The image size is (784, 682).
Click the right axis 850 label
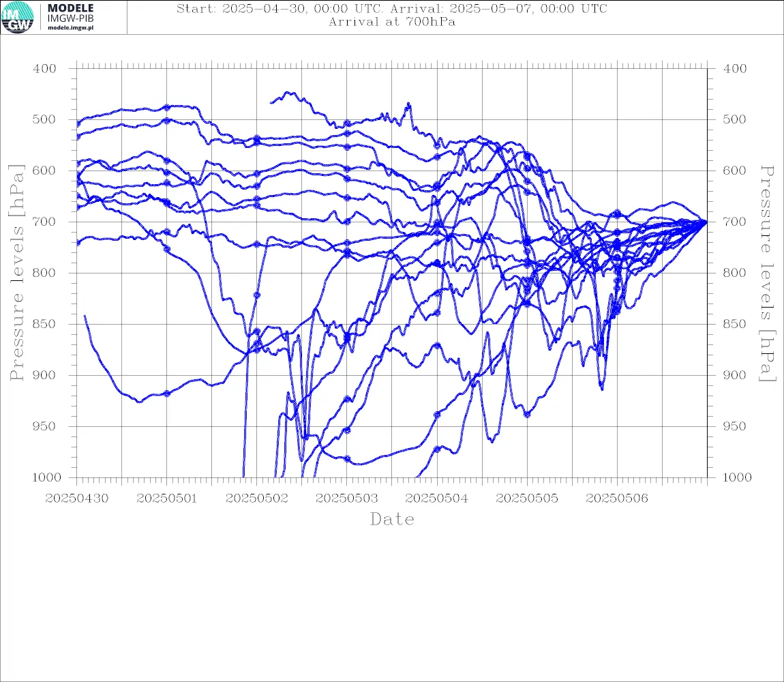(x=734, y=324)
